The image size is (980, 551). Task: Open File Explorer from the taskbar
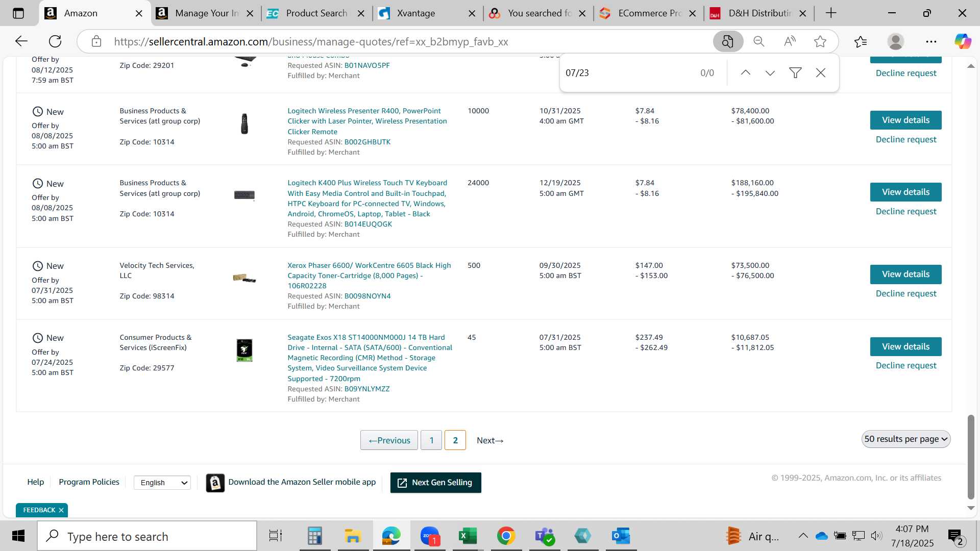coord(353,536)
